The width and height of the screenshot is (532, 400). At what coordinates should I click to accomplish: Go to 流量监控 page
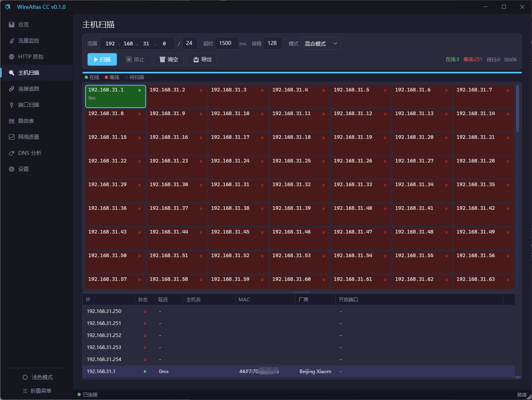[37, 41]
